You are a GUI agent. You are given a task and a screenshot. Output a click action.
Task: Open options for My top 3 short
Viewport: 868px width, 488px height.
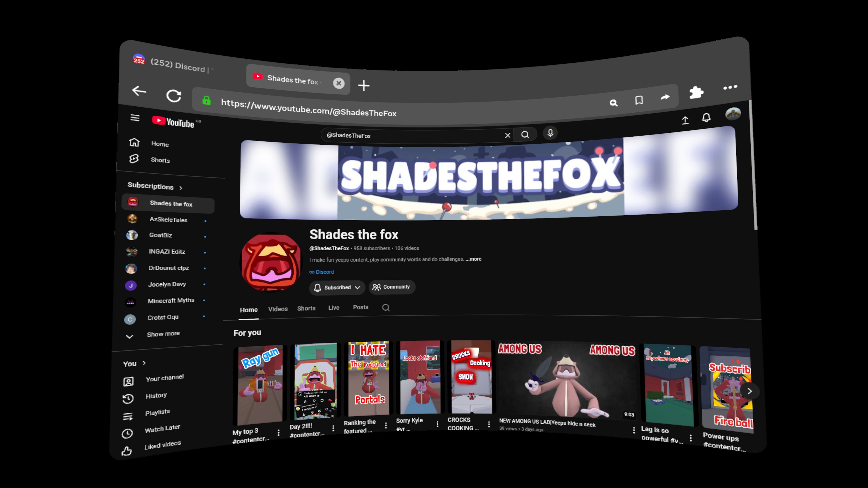click(x=278, y=433)
